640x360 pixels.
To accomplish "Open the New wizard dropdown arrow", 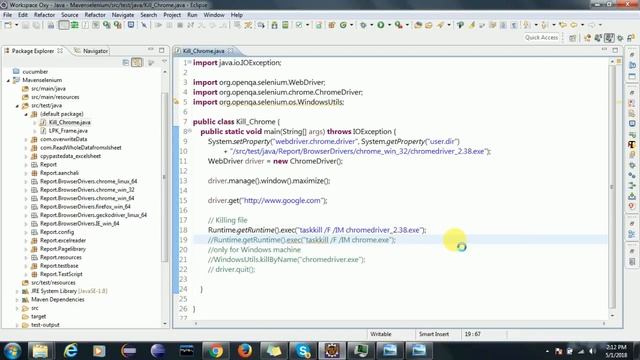I will point(16,25).
